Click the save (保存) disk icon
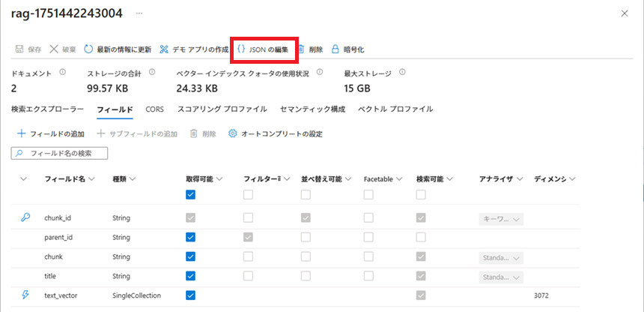 click(19, 49)
